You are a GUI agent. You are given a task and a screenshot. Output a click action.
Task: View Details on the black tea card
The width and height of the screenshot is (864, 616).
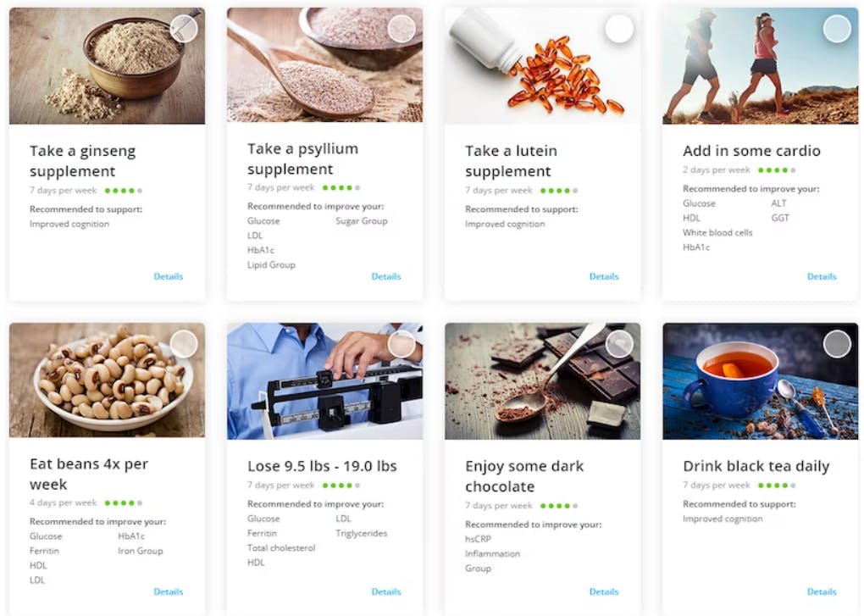coord(822,591)
